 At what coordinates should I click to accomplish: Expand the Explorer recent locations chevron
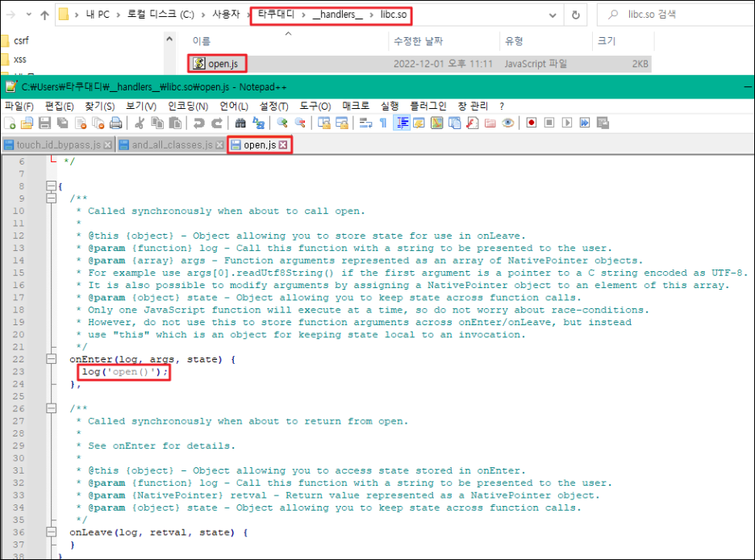(x=29, y=15)
